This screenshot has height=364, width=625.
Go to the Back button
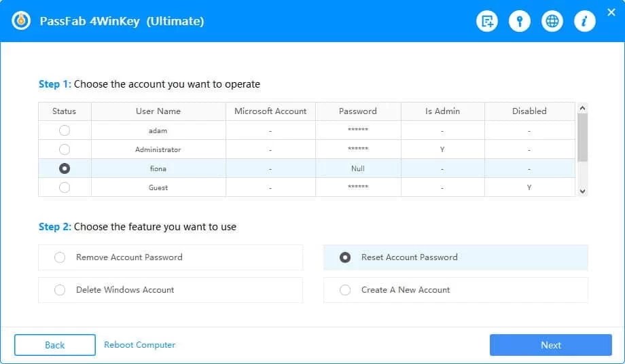(x=55, y=345)
